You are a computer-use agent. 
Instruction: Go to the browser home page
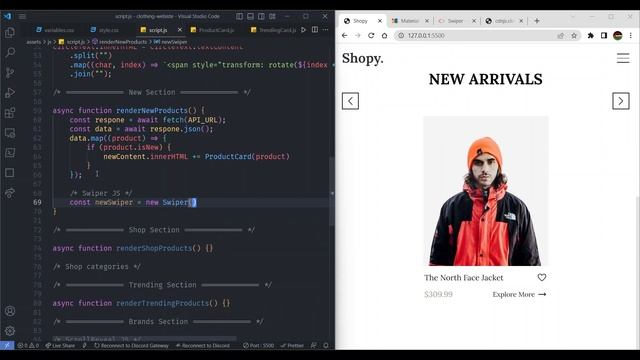click(x=384, y=36)
